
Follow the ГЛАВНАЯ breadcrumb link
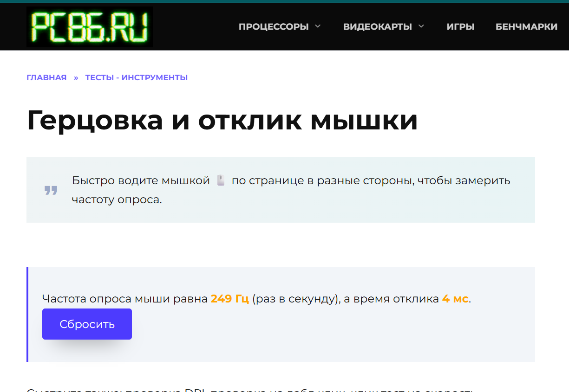46,77
